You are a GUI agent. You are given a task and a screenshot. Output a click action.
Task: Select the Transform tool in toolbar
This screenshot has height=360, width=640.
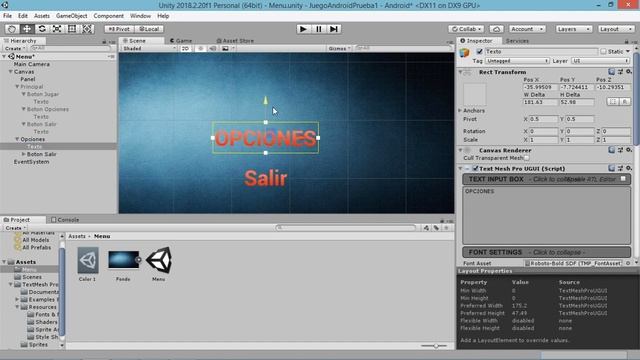click(87, 29)
